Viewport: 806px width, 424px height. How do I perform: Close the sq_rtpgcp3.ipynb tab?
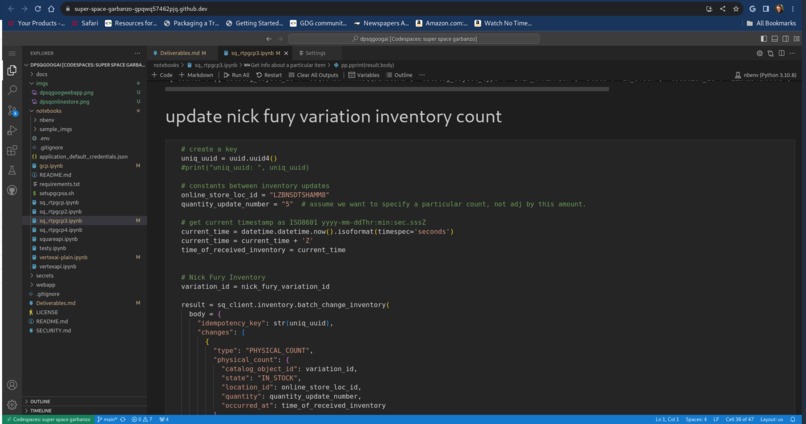[286, 53]
